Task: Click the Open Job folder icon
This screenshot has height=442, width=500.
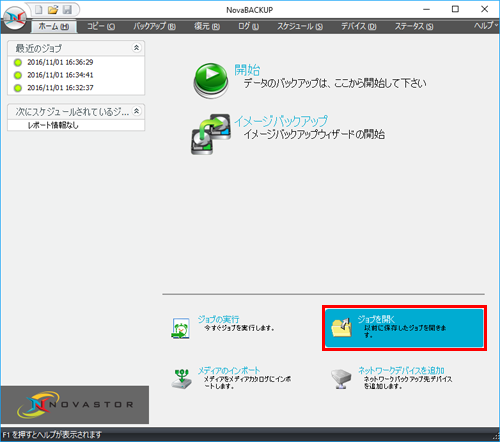Action: (342, 328)
